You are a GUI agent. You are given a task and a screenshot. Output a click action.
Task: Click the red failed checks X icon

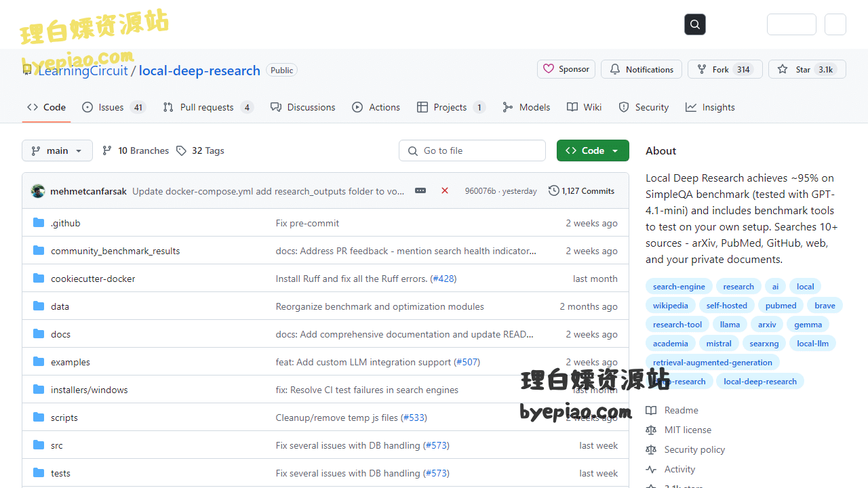coord(445,191)
